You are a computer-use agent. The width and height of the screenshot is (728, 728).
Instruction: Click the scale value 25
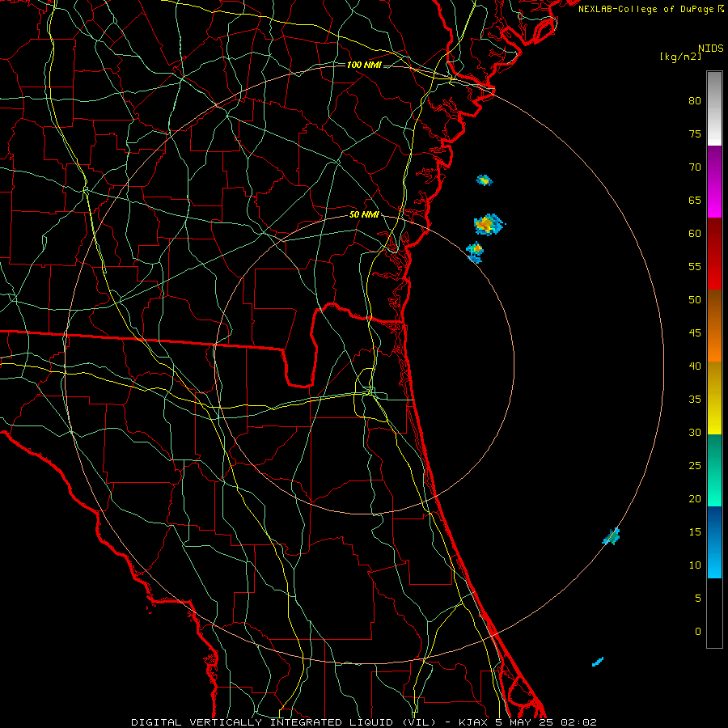pos(695,466)
